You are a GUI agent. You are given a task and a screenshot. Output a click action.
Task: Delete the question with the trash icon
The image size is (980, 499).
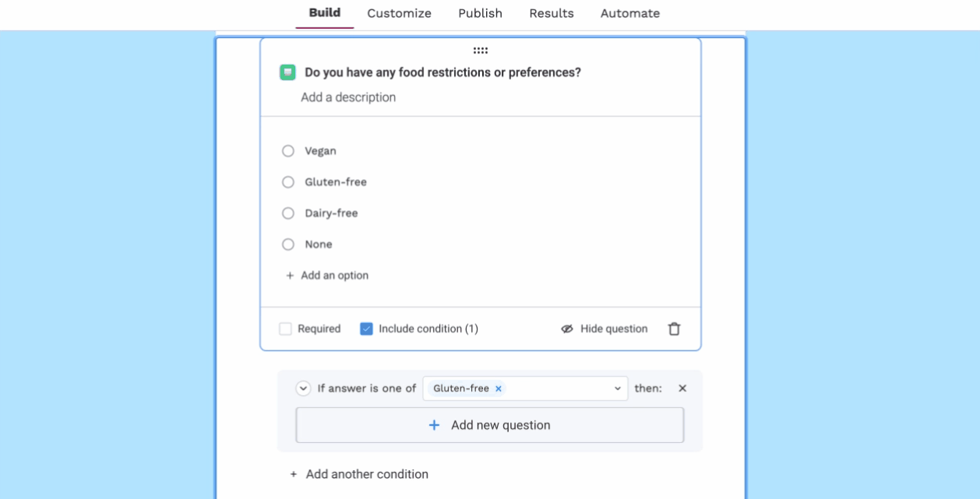point(674,329)
